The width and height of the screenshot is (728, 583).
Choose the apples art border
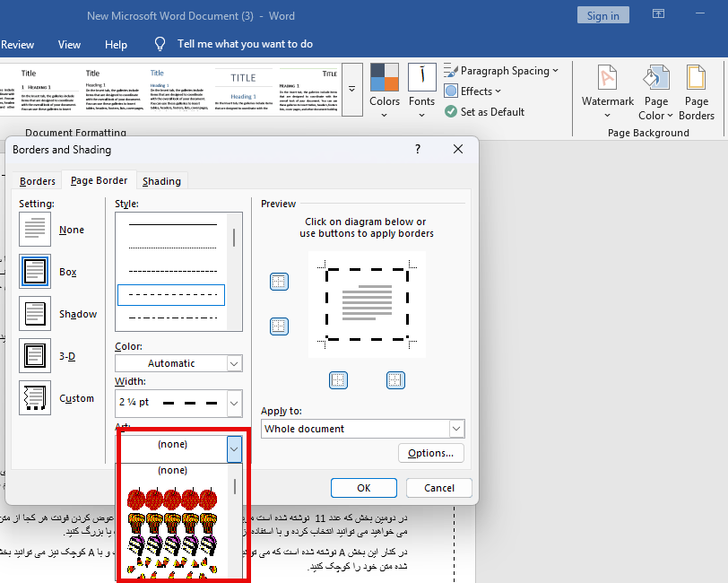[x=172, y=500]
